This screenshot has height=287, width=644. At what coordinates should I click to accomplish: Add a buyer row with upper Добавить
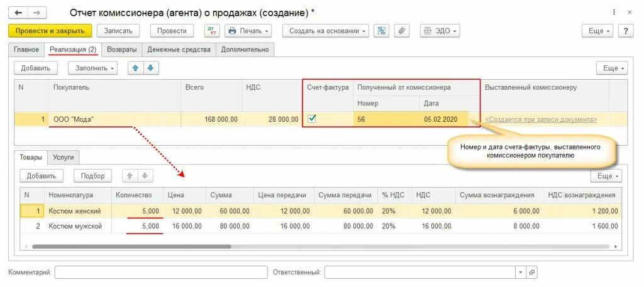36,68
